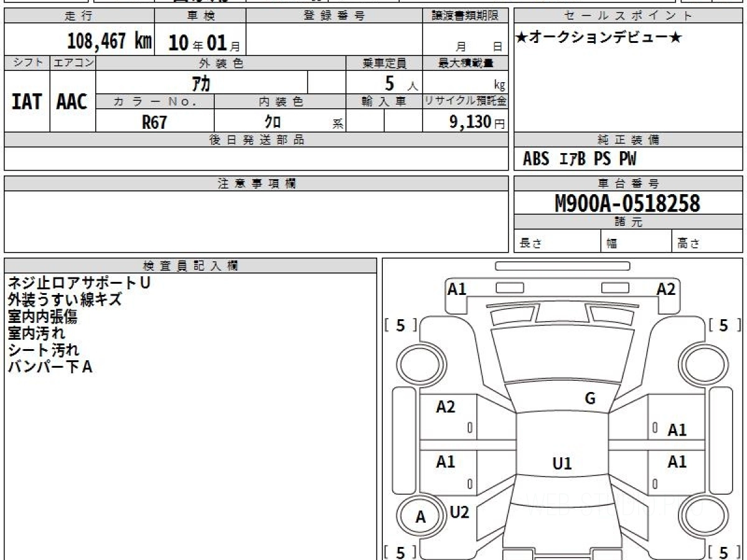Click the 内装色 header
Image resolution: width=747 pixels, height=560 pixels.
[280, 101]
